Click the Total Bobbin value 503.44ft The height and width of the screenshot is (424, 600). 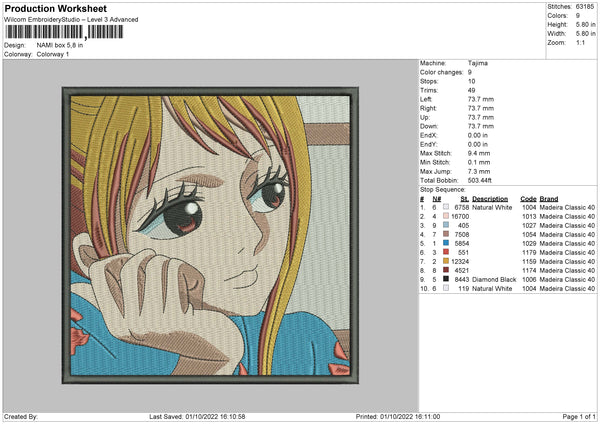point(479,180)
